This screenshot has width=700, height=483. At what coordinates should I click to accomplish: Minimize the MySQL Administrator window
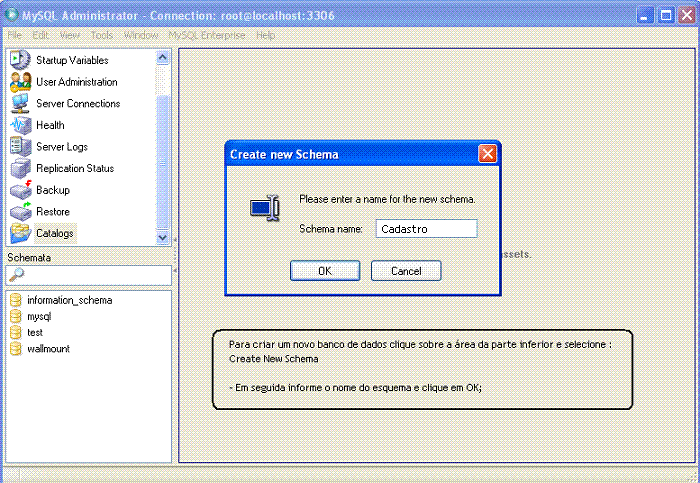coord(644,16)
